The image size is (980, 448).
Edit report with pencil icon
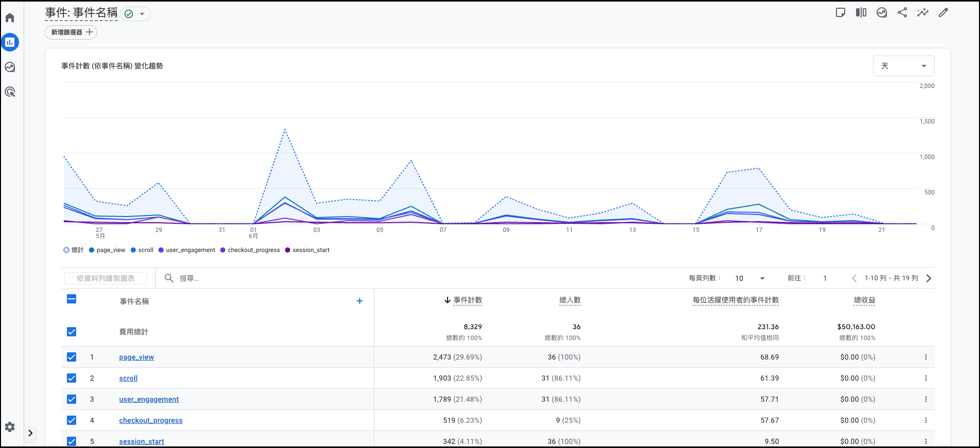(943, 12)
